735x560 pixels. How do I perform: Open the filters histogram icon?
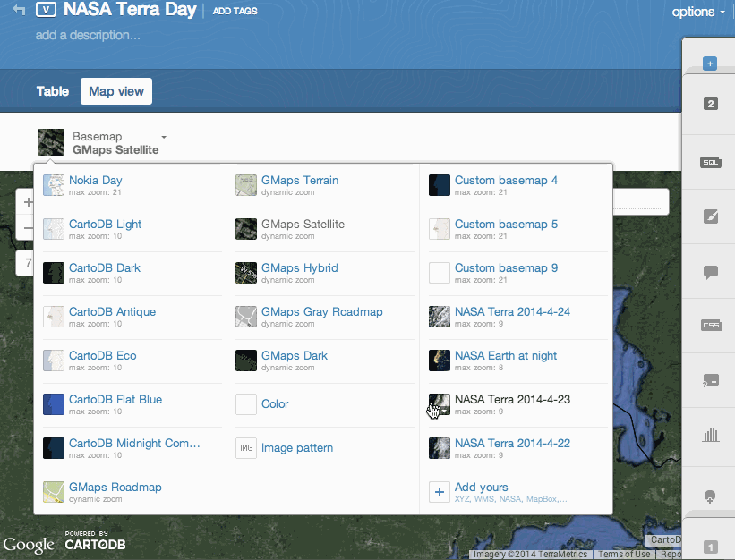pyautogui.click(x=710, y=435)
